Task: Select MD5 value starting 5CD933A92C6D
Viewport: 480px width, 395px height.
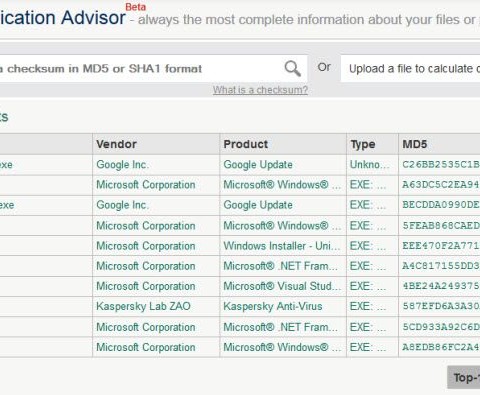Action: pyautogui.click(x=441, y=327)
